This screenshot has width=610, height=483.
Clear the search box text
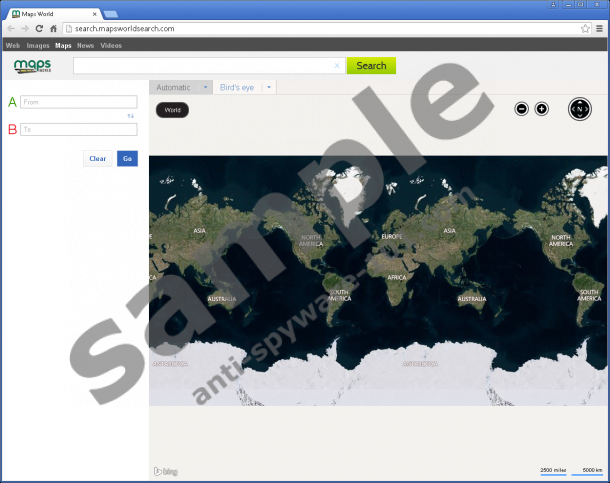[337, 66]
